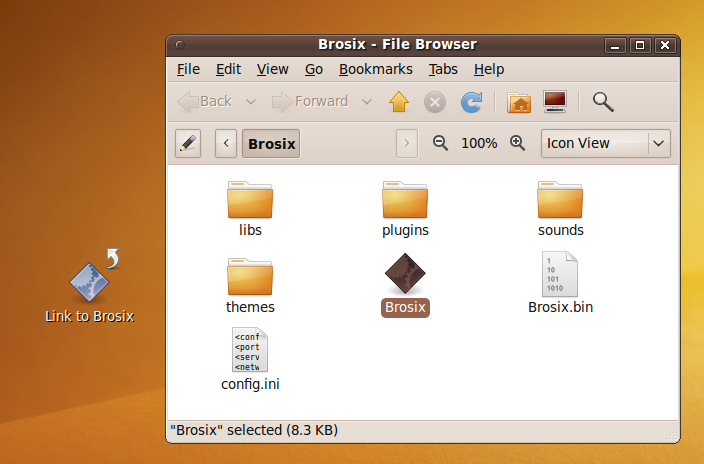Click the Link to Brosix desktop icon

click(90, 286)
